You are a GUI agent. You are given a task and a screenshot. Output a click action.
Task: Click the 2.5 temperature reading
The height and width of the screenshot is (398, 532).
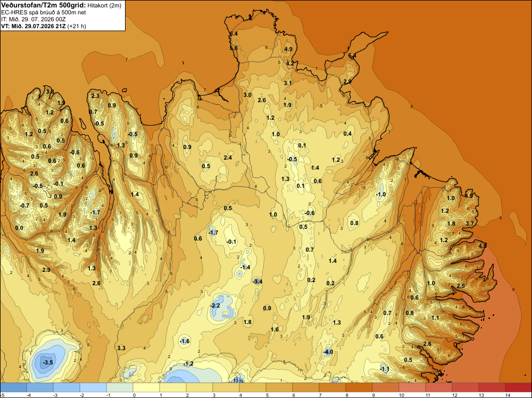(x=461, y=286)
